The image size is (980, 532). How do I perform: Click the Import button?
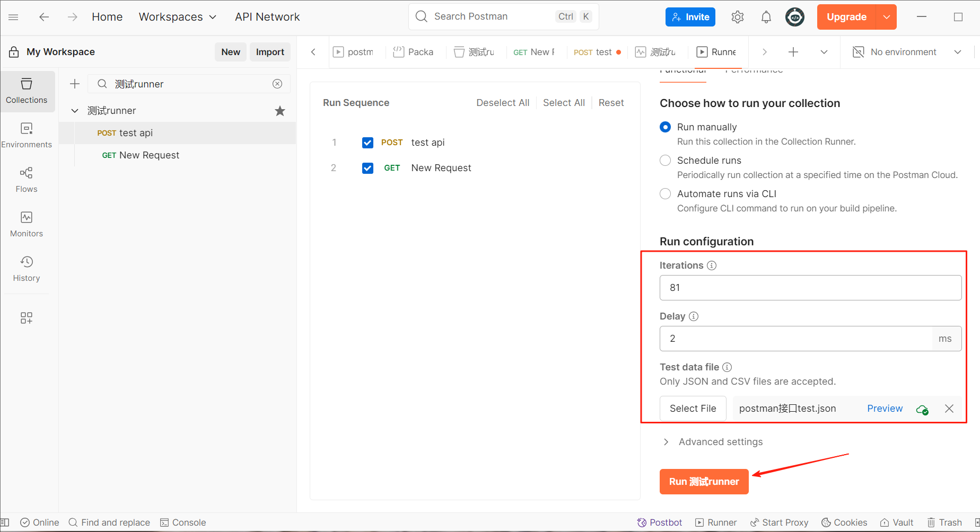tap(270, 52)
